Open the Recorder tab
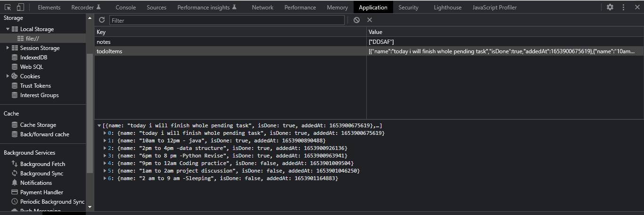This screenshot has height=215, width=644. 86,7
